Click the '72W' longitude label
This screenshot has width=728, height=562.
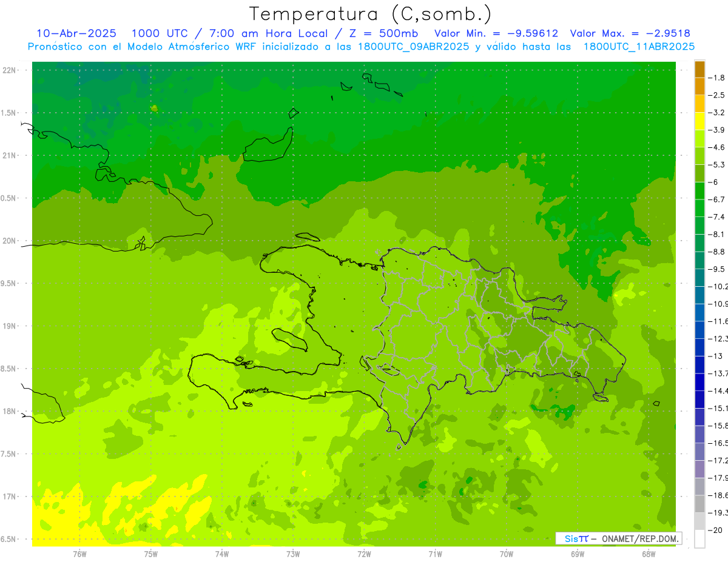(x=364, y=554)
